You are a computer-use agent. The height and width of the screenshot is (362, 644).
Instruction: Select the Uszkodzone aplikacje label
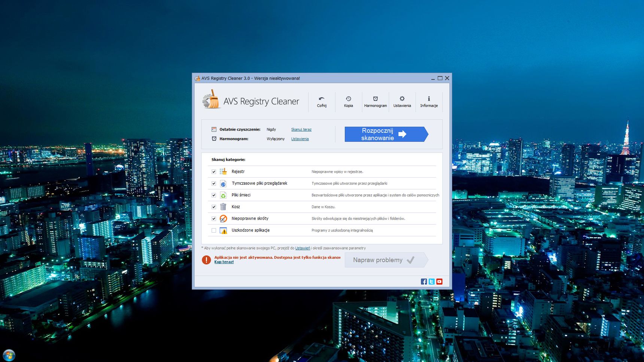(x=250, y=230)
